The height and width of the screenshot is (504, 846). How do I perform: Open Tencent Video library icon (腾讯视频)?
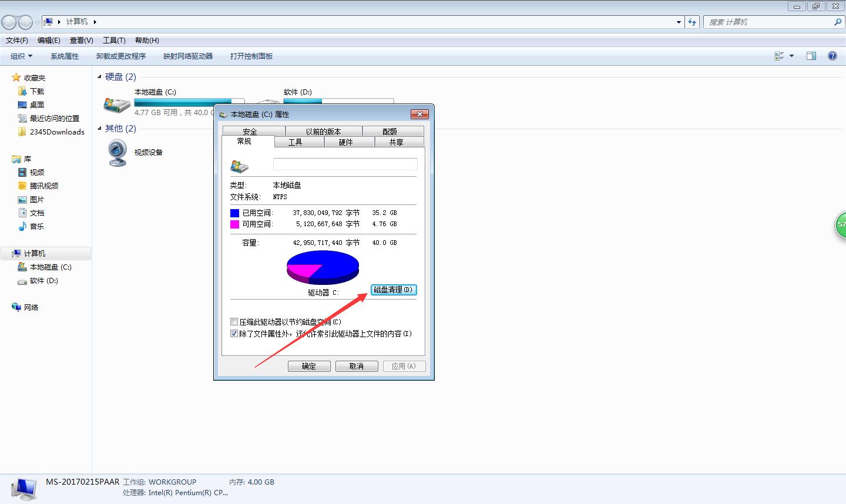click(22, 186)
